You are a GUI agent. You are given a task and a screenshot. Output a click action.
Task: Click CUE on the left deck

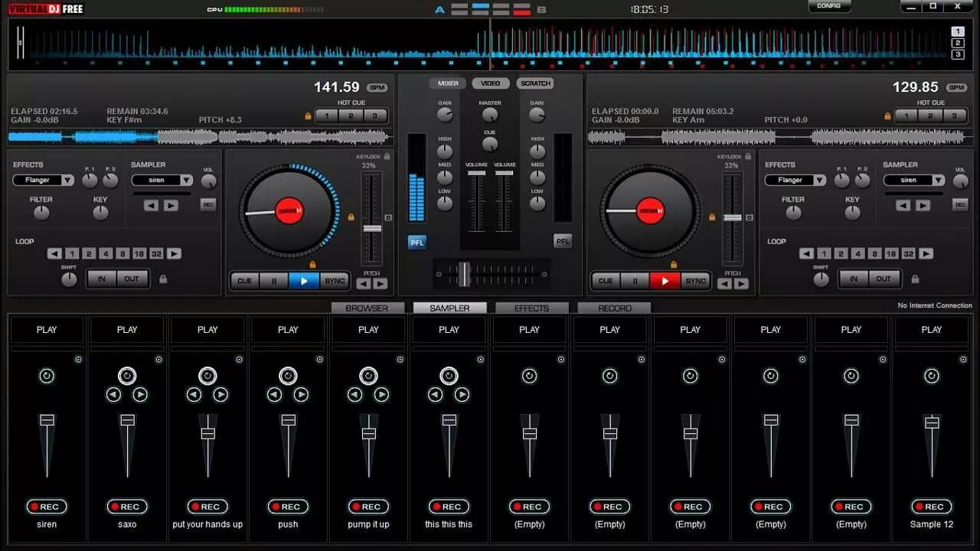pos(244,281)
